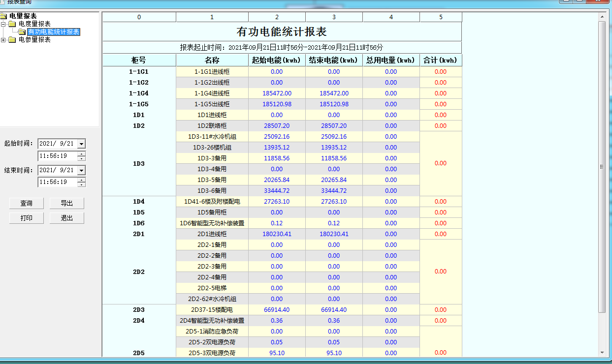Expand the 电参量报表 tree node
Viewport: 612px width, 364px height.
pos(4,40)
